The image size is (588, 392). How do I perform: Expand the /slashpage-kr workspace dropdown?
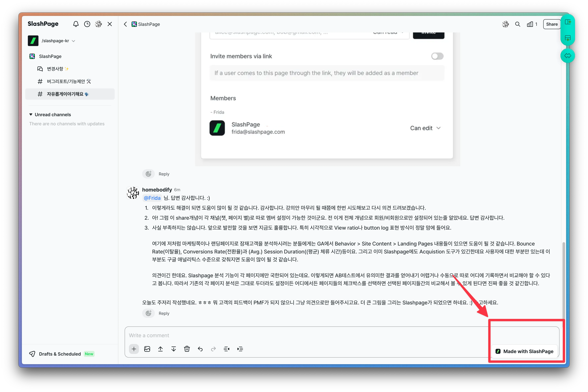[x=73, y=41]
